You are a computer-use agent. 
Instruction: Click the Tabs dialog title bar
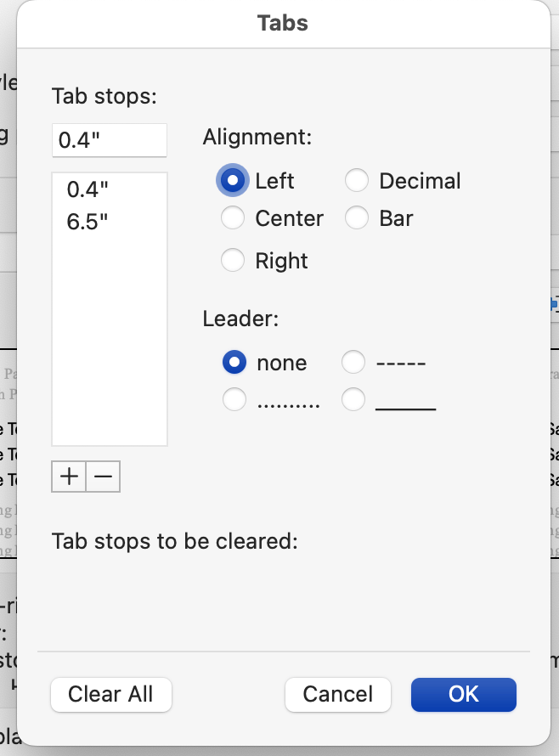[284, 24]
